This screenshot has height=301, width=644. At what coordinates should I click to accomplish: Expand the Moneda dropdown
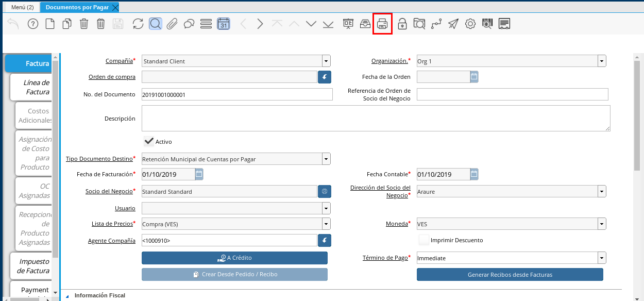coord(602,224)
